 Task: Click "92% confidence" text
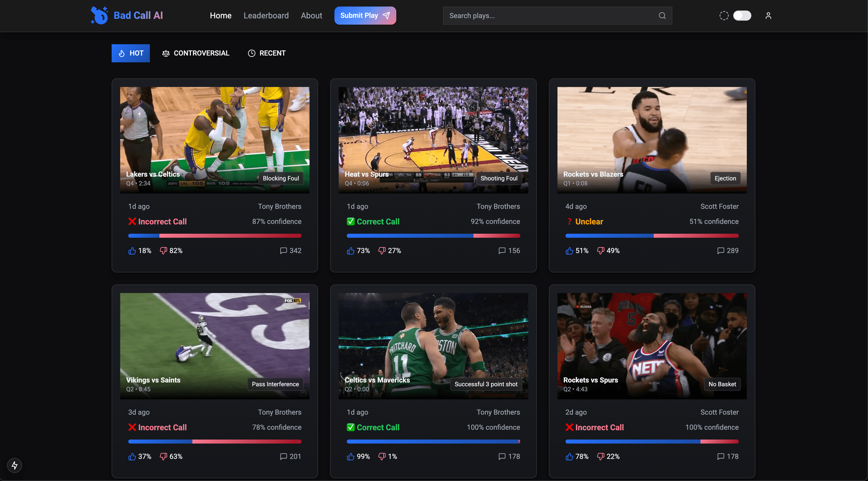[495, 222]
